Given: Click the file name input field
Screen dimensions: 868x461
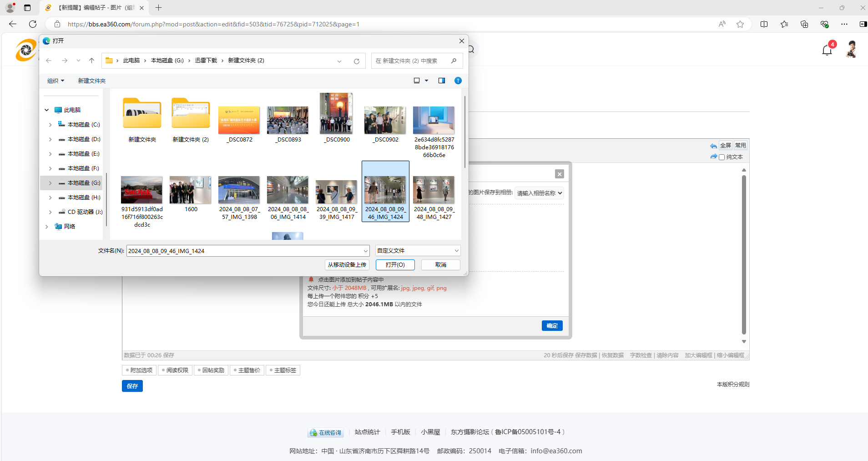Looking at the screenshot, I should point(245,251).
